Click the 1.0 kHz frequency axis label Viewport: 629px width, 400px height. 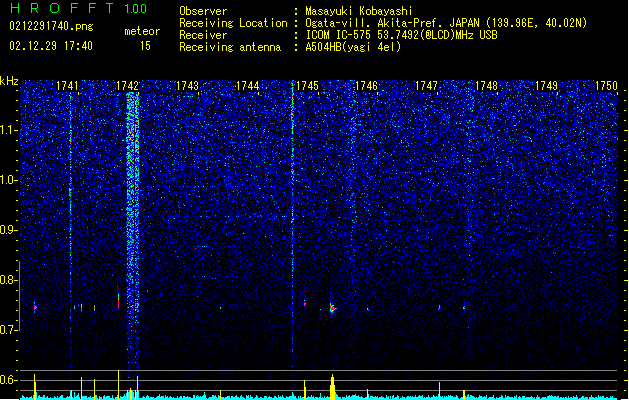9,180
